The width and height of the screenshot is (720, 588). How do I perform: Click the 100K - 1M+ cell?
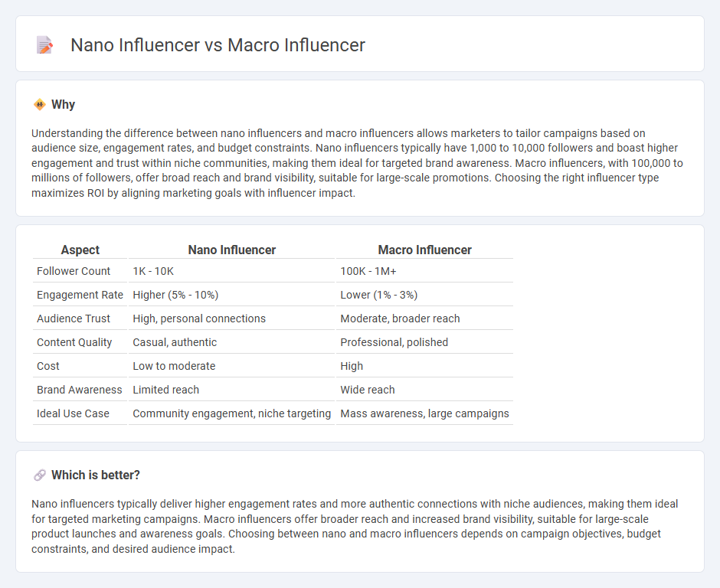[424, 271]
